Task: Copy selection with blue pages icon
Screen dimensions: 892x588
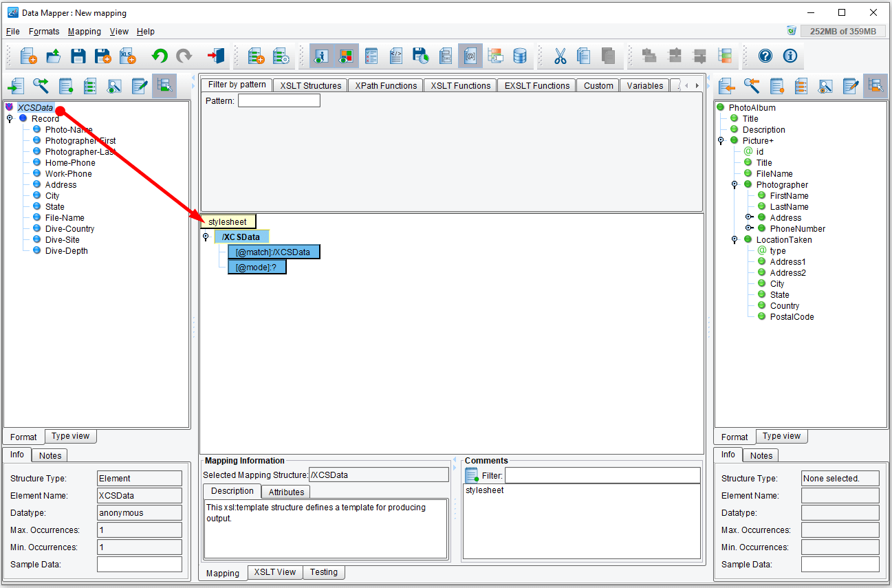Action: [584, 56]
